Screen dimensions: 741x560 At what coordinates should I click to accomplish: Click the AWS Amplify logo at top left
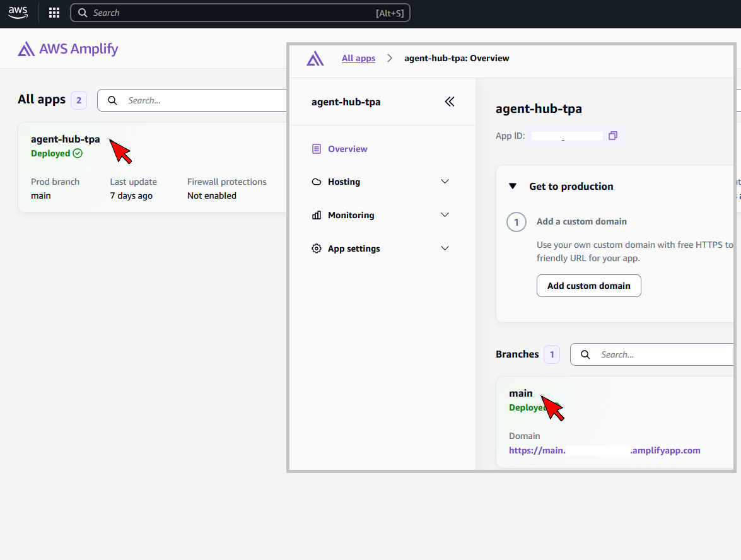68,49
